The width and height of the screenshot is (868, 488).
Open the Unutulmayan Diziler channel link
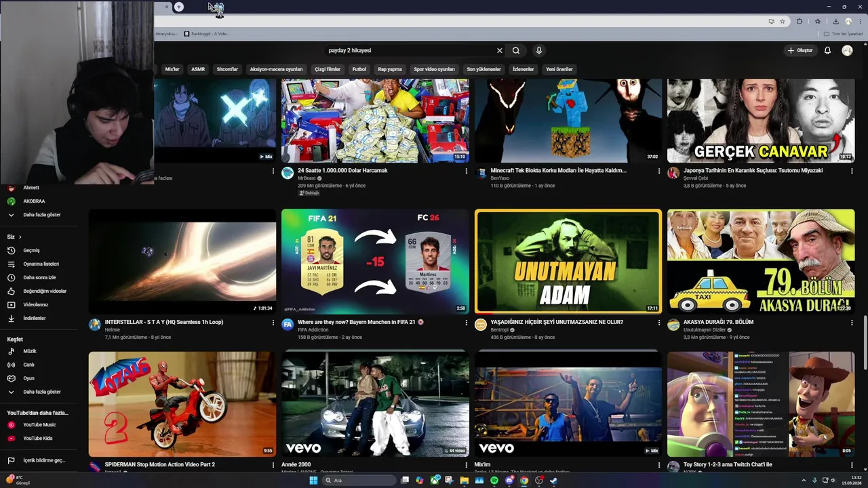705,329
